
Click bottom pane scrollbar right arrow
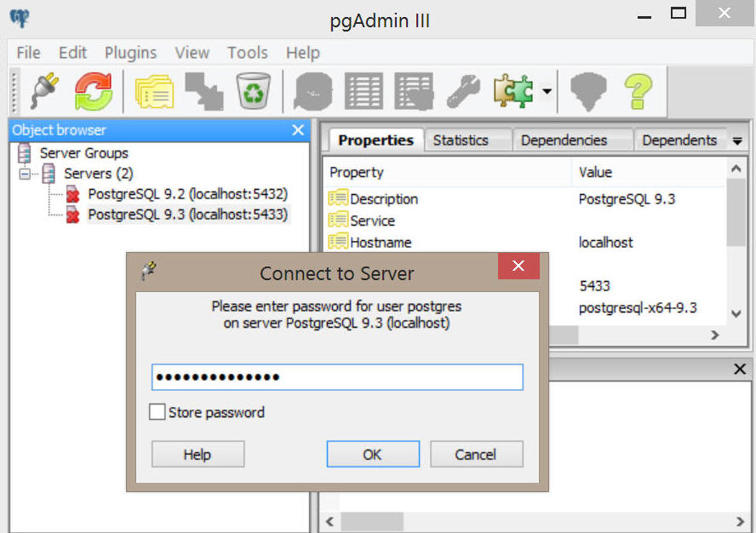click(x=740, y=521)
